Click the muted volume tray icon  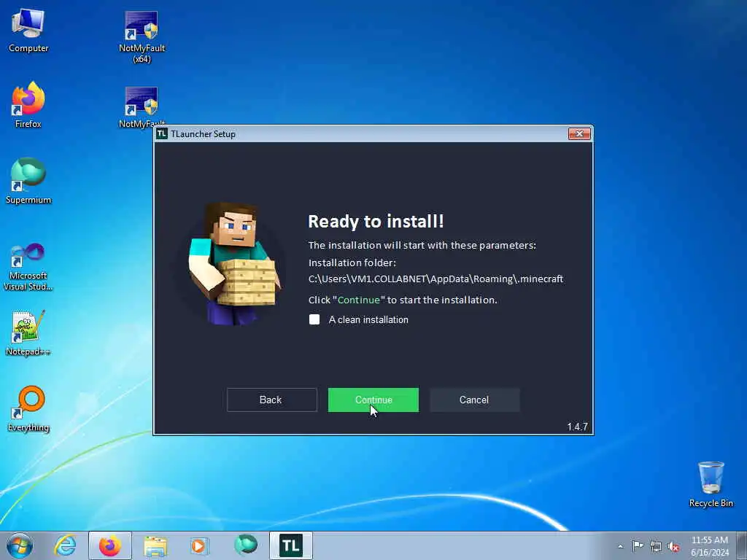(x=673, y=546)
